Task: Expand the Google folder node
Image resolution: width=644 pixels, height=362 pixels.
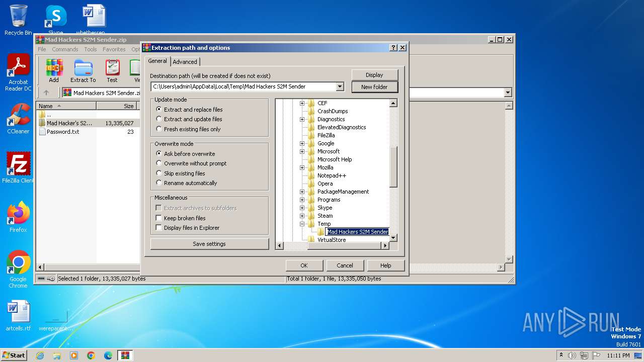Action: click(x=302, y=143)
